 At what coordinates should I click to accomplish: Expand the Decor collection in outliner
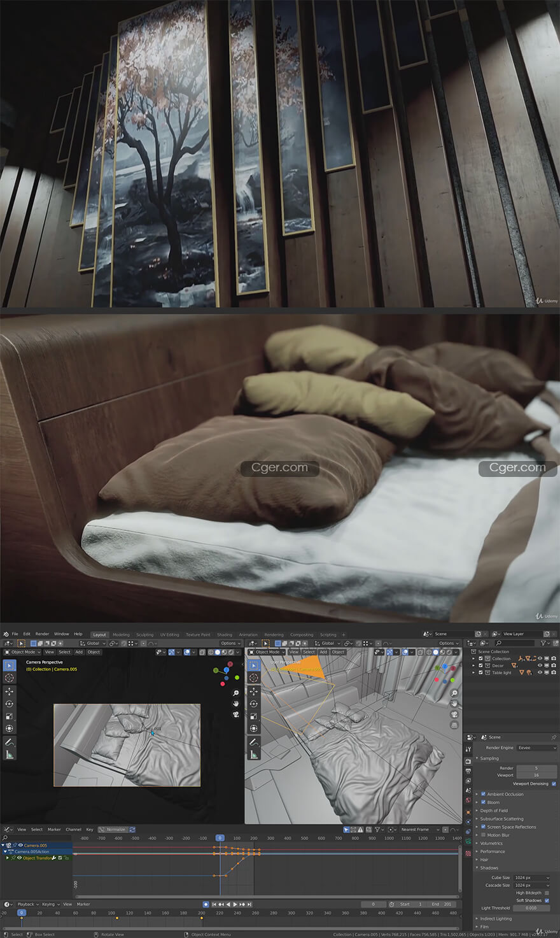[x=473, y=665]
